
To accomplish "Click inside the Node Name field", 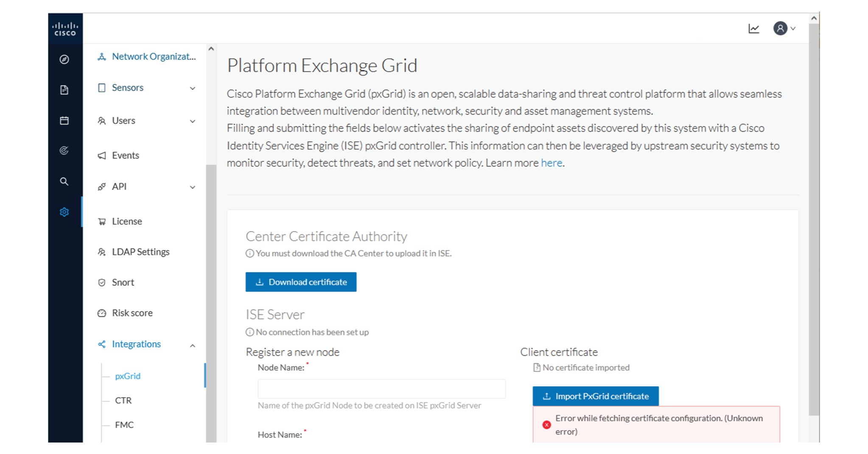I will (x=381, y=389).
